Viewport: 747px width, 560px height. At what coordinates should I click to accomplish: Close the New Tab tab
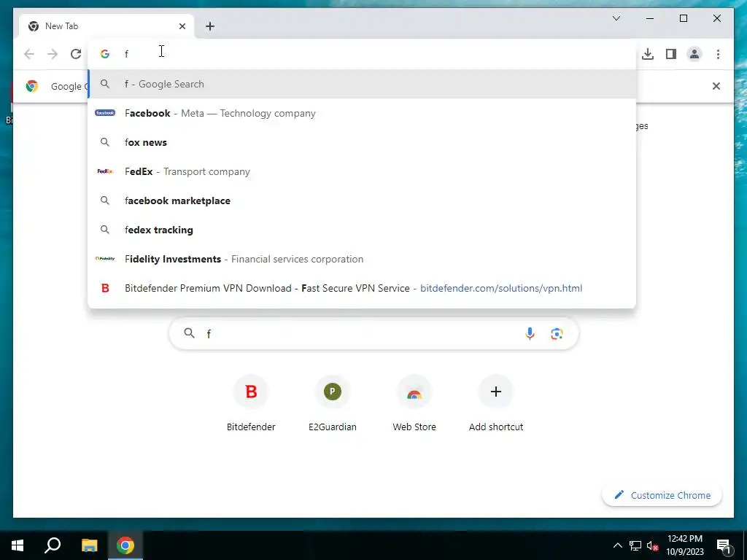click(182, 26)
